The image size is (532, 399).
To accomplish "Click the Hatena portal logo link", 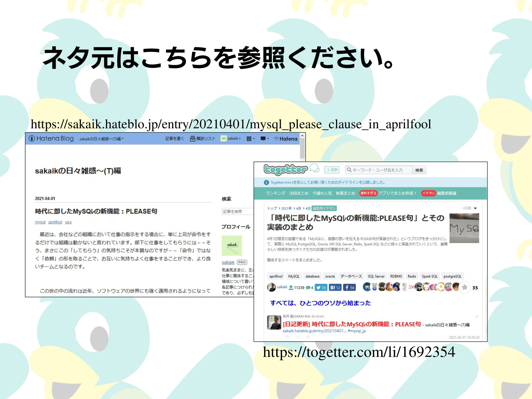I will 285,139.
